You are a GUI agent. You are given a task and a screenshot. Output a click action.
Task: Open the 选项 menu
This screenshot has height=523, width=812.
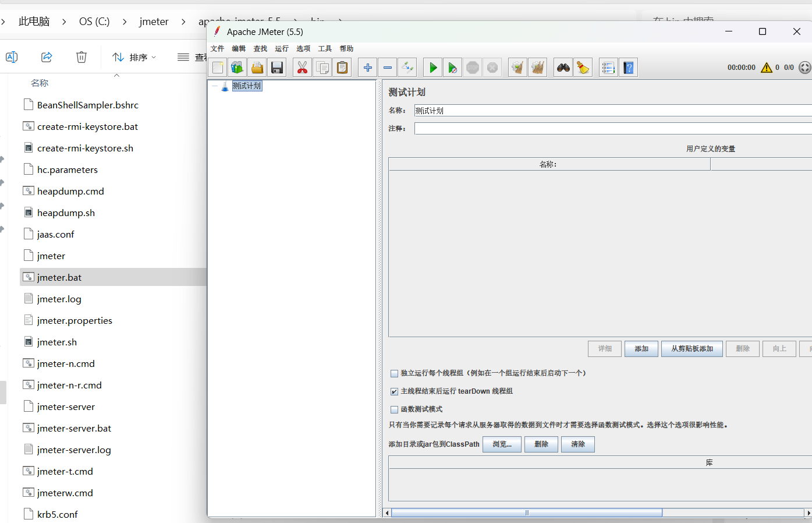(303, 49)
